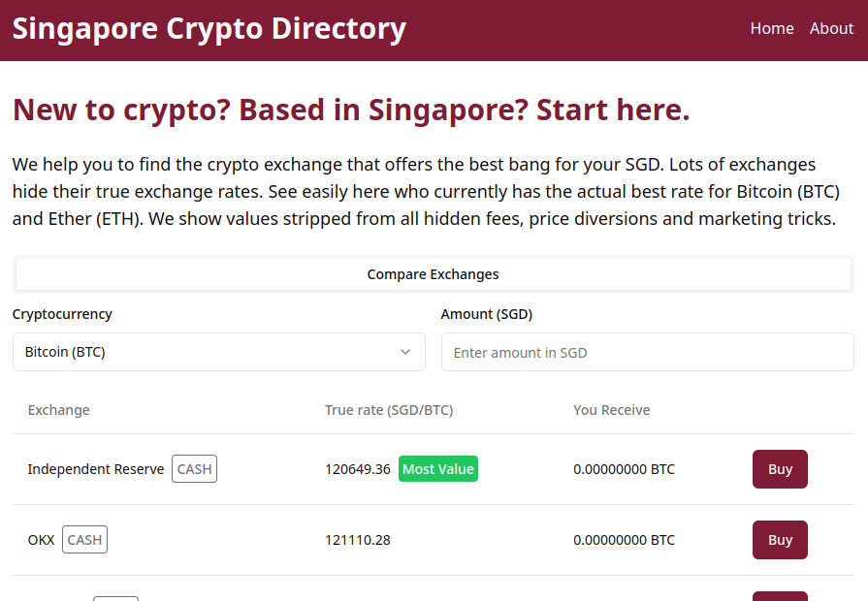Click the Singapore Crypto Directory title

pos(209,28)
